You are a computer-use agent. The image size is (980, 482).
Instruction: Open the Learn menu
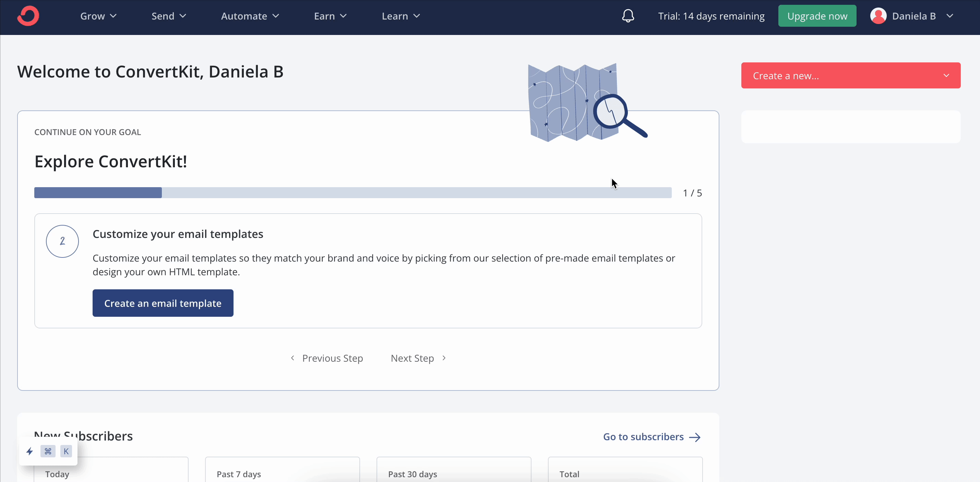[401, 16]
